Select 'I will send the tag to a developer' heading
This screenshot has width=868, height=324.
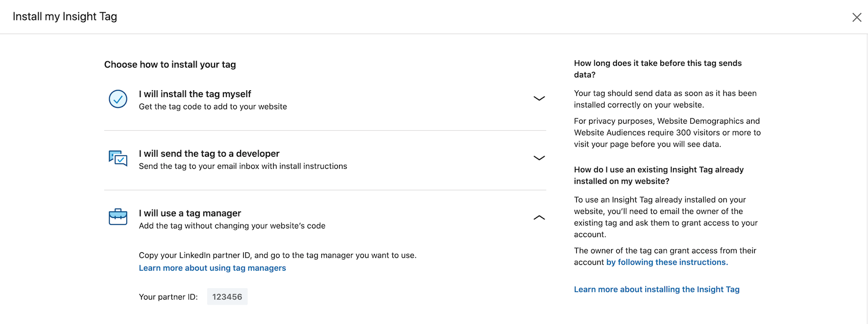pos(209,153)
